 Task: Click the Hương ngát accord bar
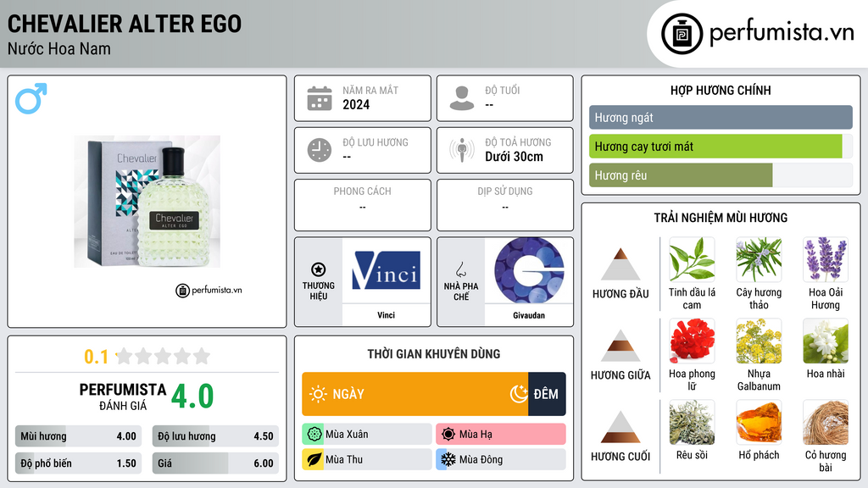pyautogui.click(x=721, y=117)
